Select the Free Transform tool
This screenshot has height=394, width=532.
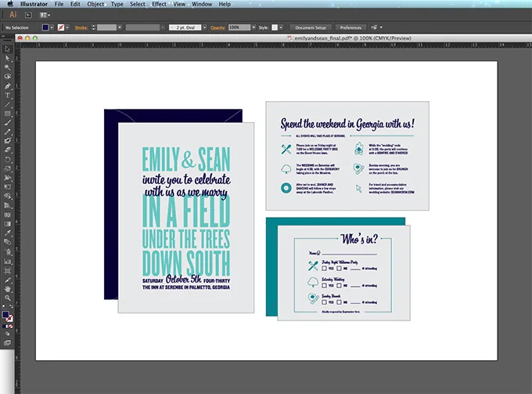[8, 187]
